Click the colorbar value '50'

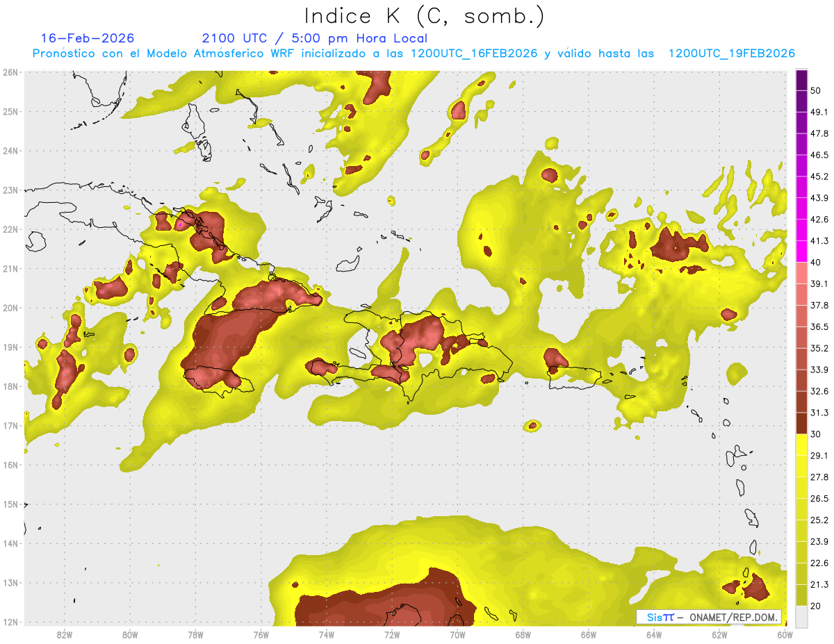click(817, 90)
